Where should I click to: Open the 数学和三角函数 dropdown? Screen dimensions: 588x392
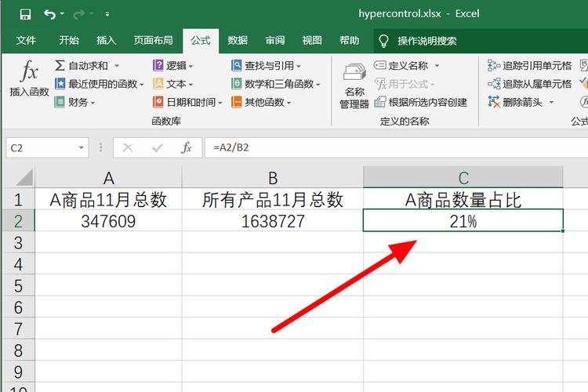(276, 84)
